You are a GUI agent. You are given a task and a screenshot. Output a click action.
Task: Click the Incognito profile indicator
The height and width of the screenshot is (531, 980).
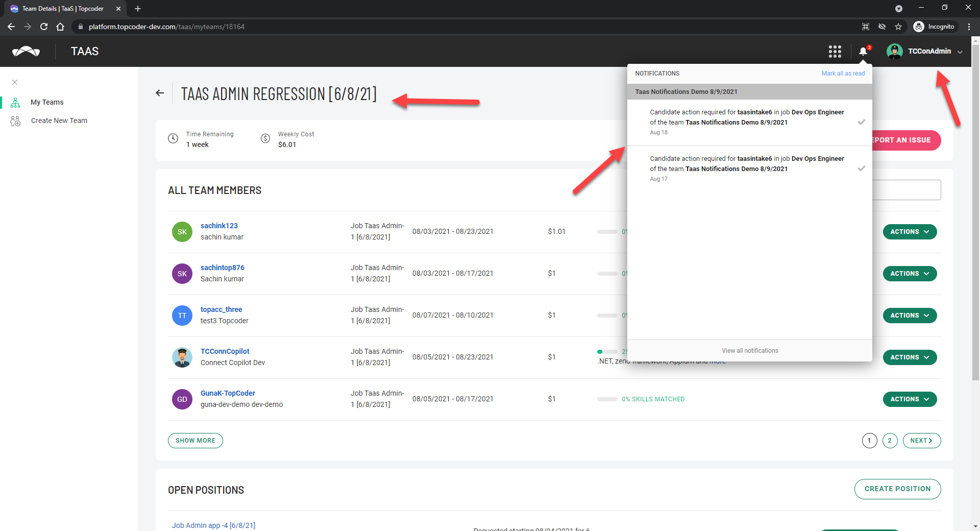point(935,27)
